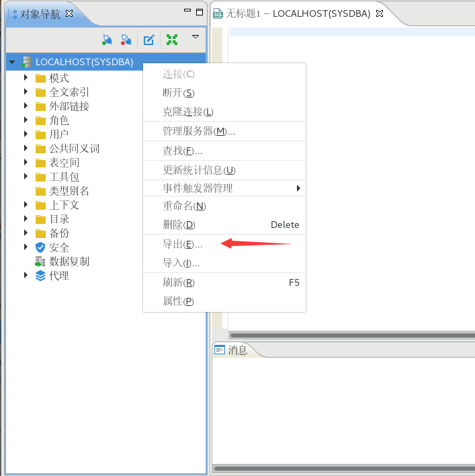
Task: Expand the 代理 node
Action: [26, 275]
